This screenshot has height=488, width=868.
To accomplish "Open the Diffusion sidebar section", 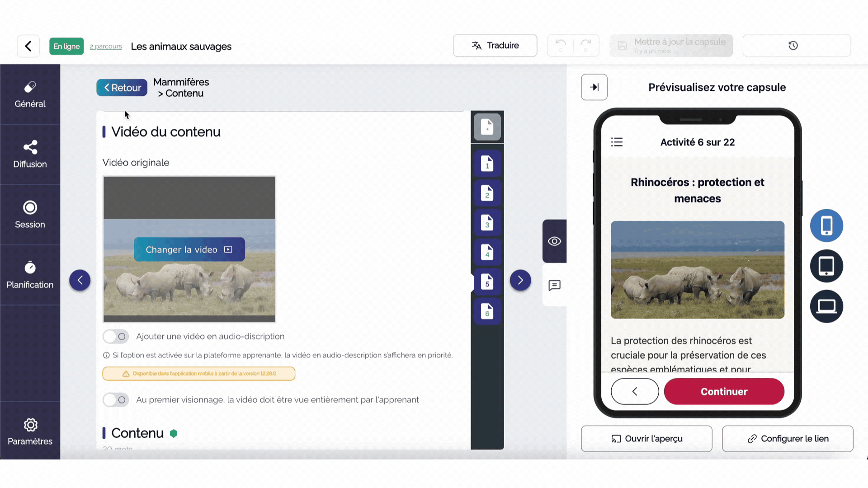I will (x=30, y=155).
